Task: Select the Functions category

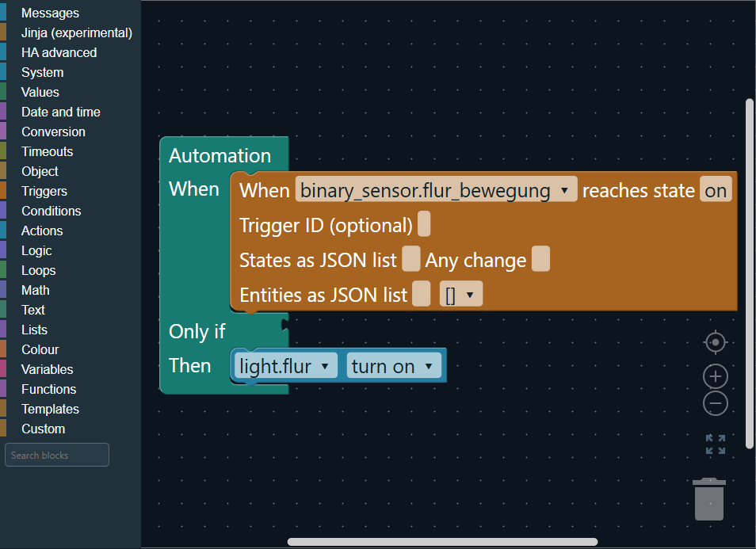Action: pyautogui.click(x=71, y=389)
